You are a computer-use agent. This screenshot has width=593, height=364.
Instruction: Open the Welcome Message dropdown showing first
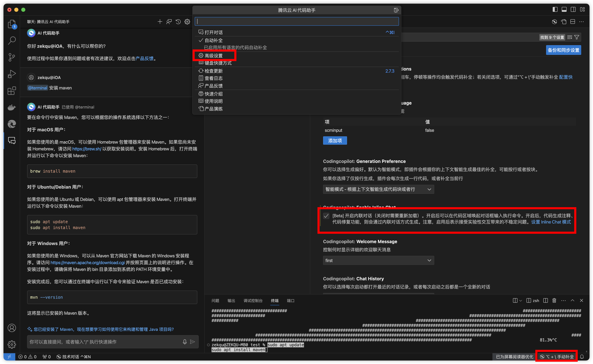coord(378,260)
